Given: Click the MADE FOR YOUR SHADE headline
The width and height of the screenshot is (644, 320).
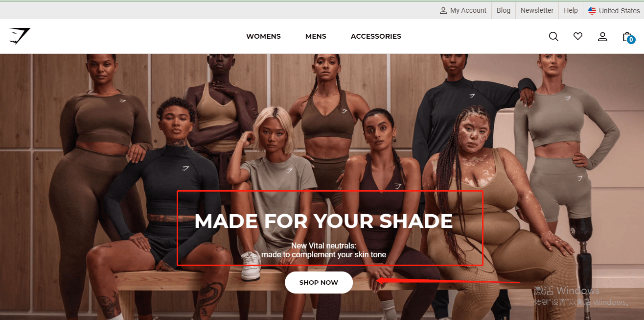Looking at the screenshot, I should pyautogui.click(x=323, y=221).
